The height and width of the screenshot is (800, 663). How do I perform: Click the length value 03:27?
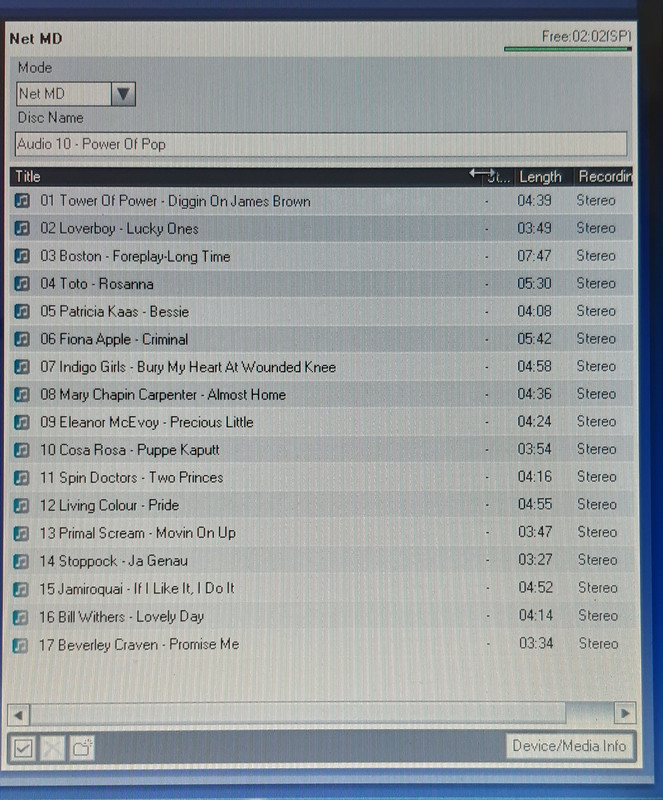pyautogui.click(x=535, y=559)
